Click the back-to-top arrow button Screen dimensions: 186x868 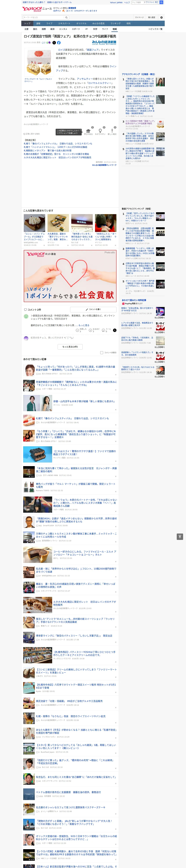click(x=180, y=536)
